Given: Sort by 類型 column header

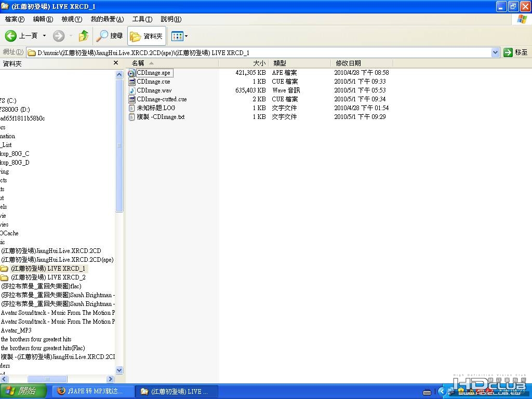Looking at the screenshot, I should coord(300,63).
